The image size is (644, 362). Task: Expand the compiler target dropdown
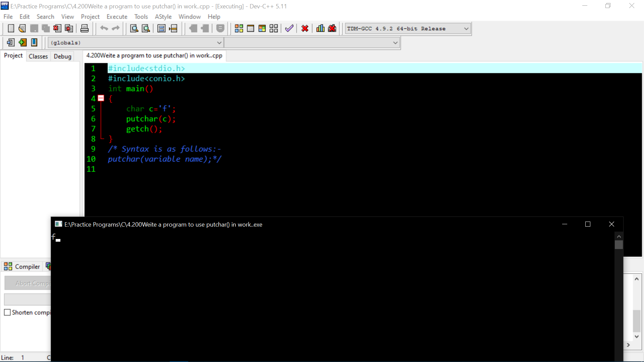[465, 28]
